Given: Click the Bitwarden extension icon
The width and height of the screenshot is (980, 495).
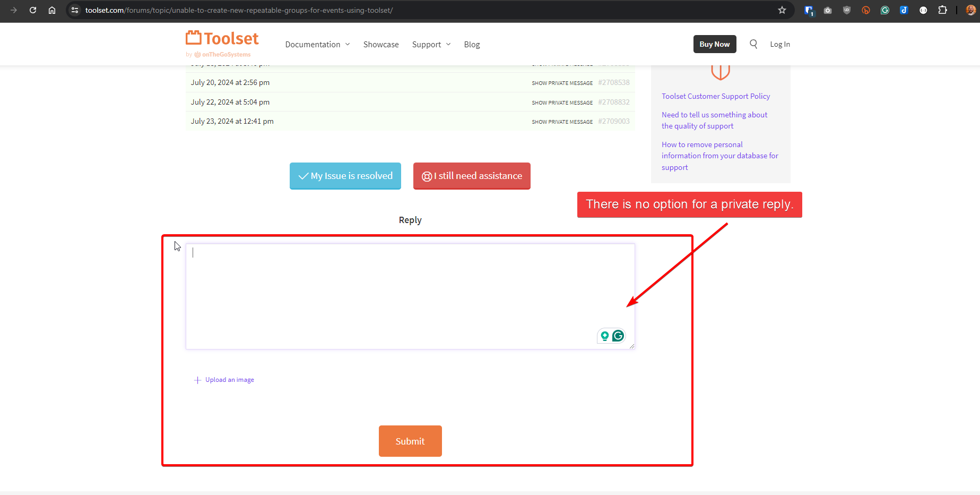Looking at the screenshot, I should pos(809,10).
